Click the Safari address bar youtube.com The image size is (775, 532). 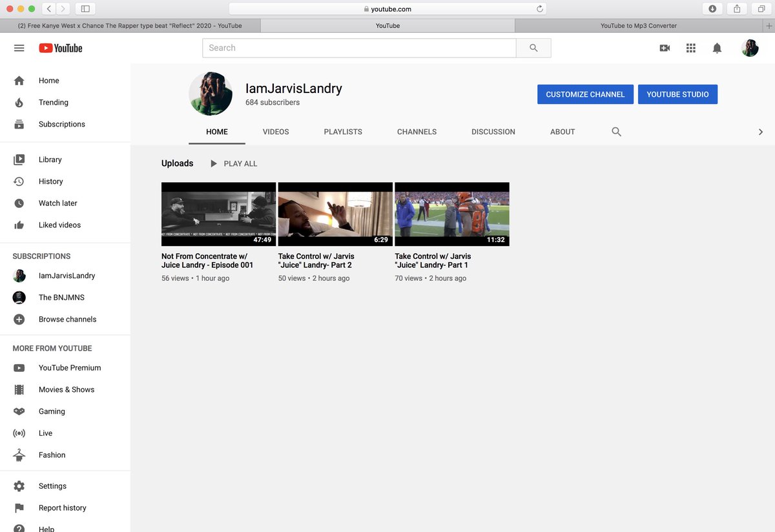click(x=387, y=9)
